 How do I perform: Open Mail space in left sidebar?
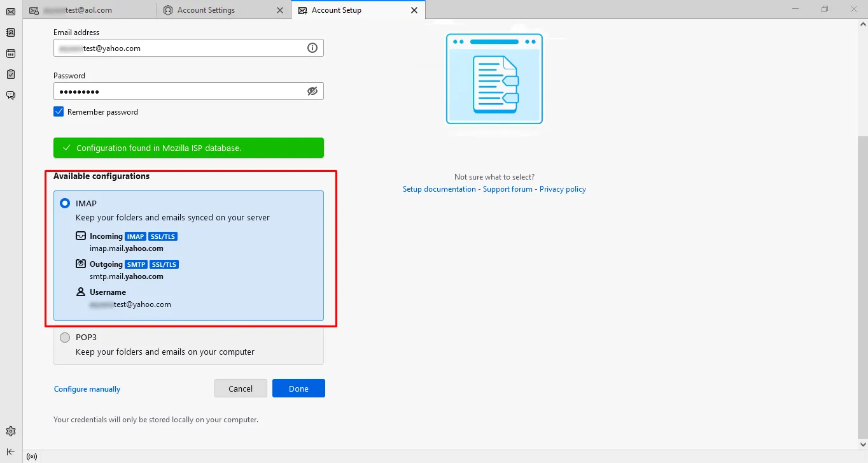pos(11,11)
